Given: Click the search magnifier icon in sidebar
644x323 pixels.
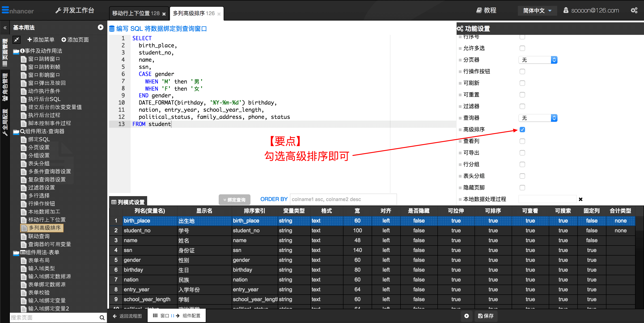Looking at the screenshot, I should click(x=102, y=317).
